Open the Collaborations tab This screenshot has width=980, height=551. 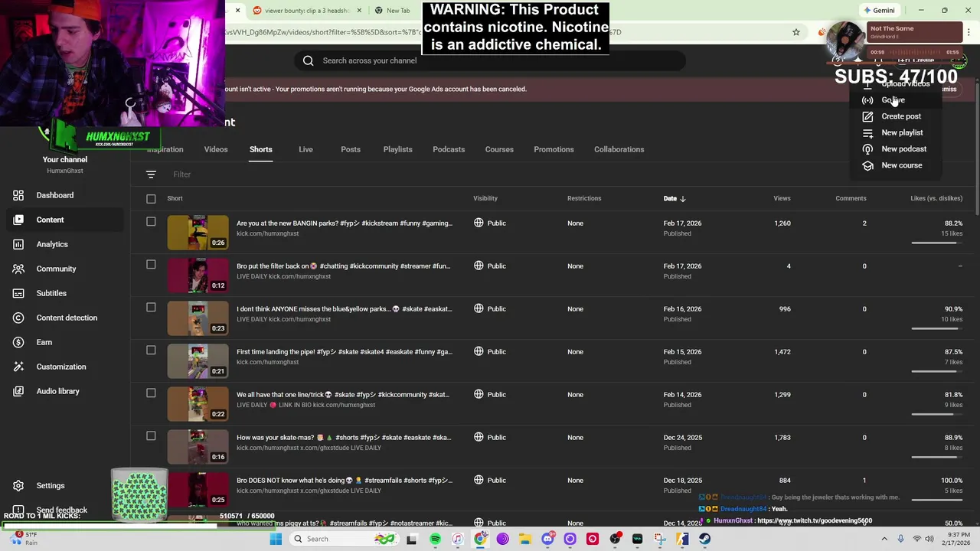[619, 149]
